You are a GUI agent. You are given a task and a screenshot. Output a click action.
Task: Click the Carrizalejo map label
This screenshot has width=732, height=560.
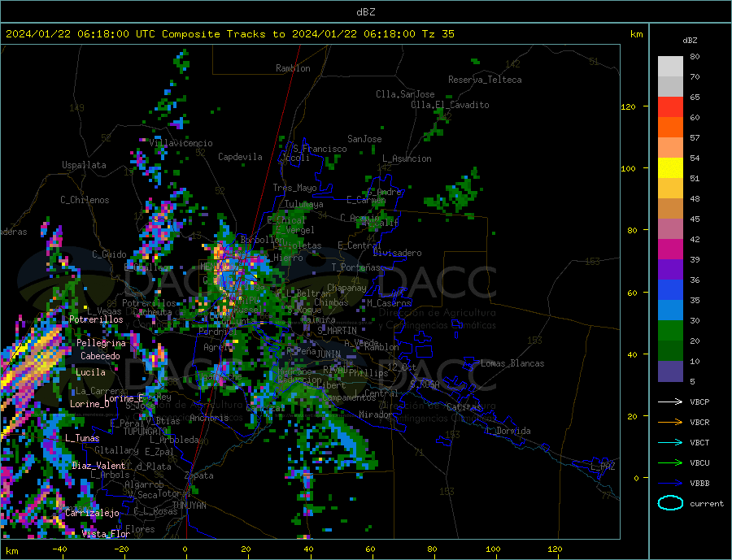pyautogui.click(x=93, y=514)
